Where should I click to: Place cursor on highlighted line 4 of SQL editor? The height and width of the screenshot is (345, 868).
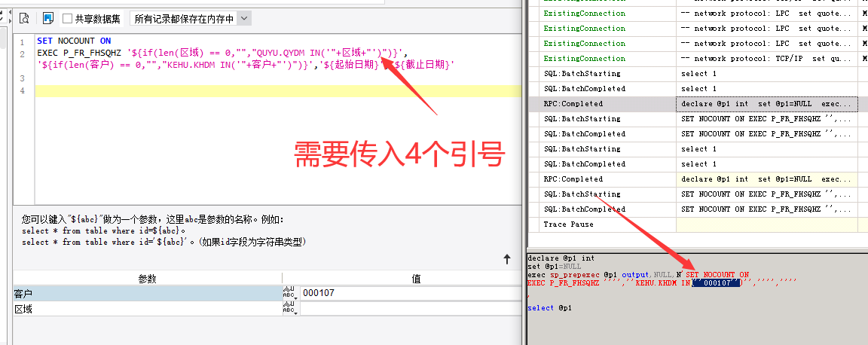[x=278, y=91]
